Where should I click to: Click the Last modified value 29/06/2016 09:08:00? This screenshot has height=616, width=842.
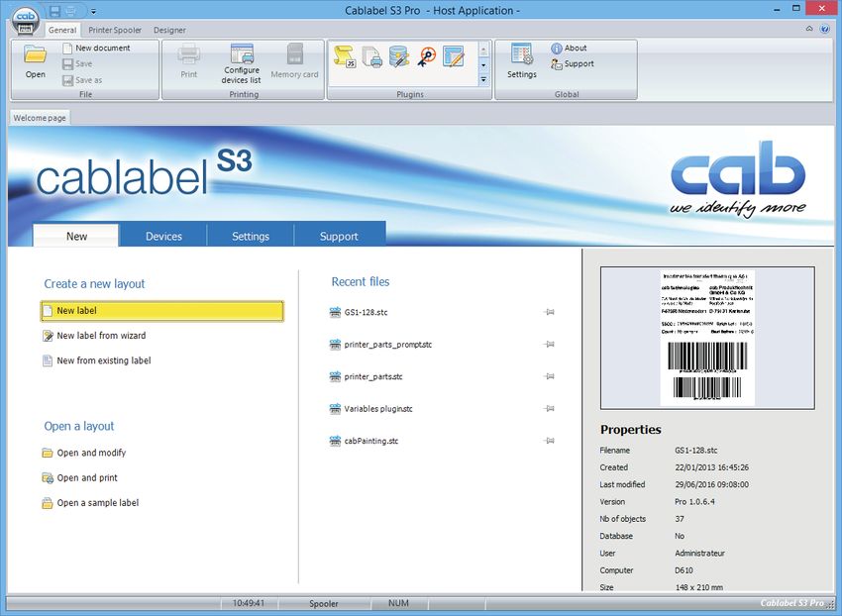[711, 484]
